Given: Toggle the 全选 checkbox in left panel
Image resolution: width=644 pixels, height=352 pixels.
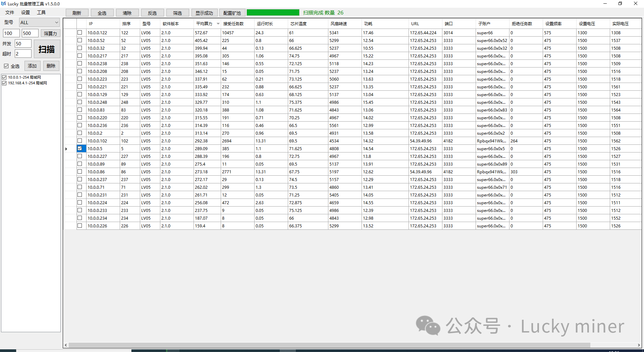Looking at the screenshot, I should click(x=6, y=66).
